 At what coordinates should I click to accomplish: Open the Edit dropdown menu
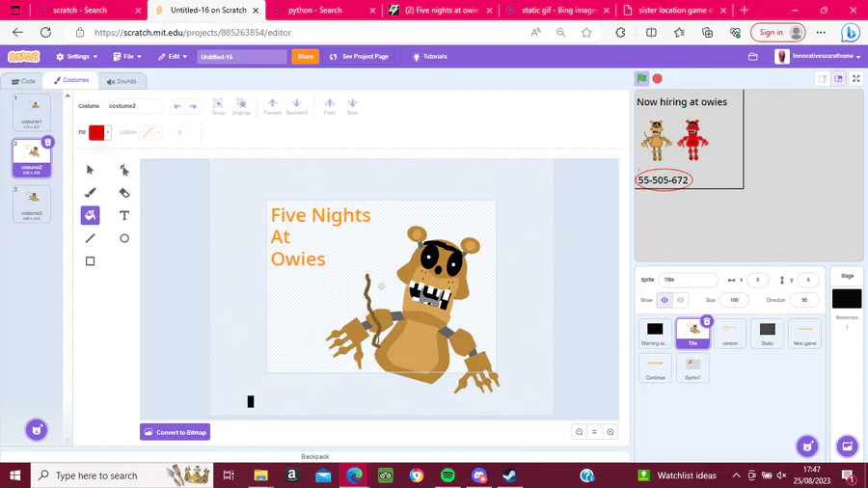pyautogui.click(x=173, y=57)
